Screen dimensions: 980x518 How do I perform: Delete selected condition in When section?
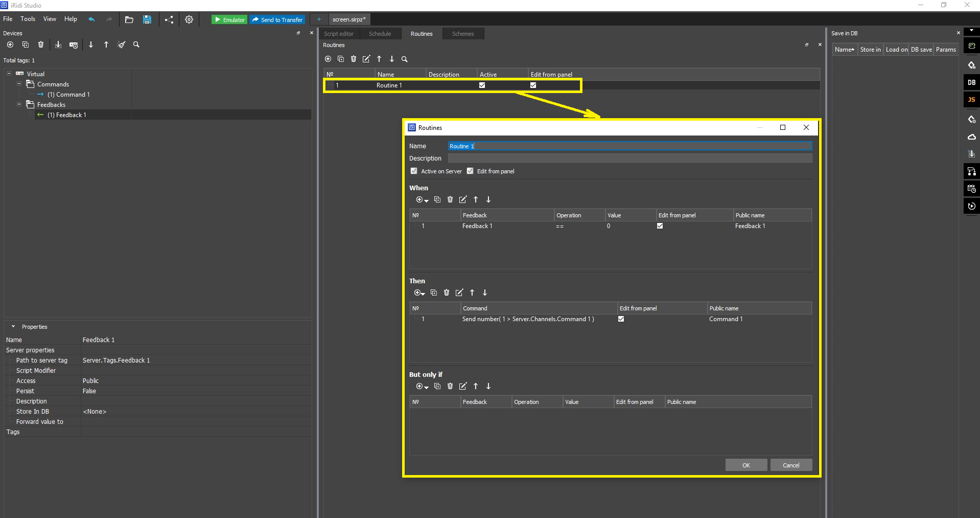pos(450,199)
